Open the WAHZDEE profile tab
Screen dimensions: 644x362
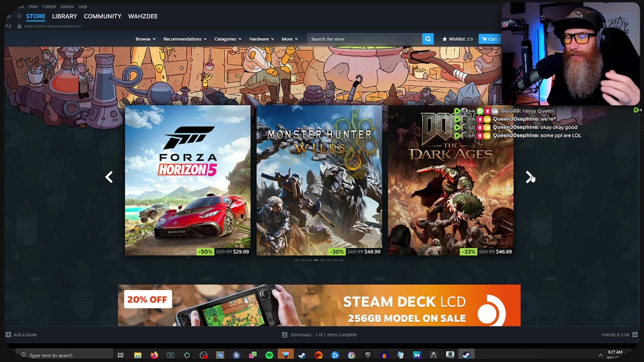143,16
